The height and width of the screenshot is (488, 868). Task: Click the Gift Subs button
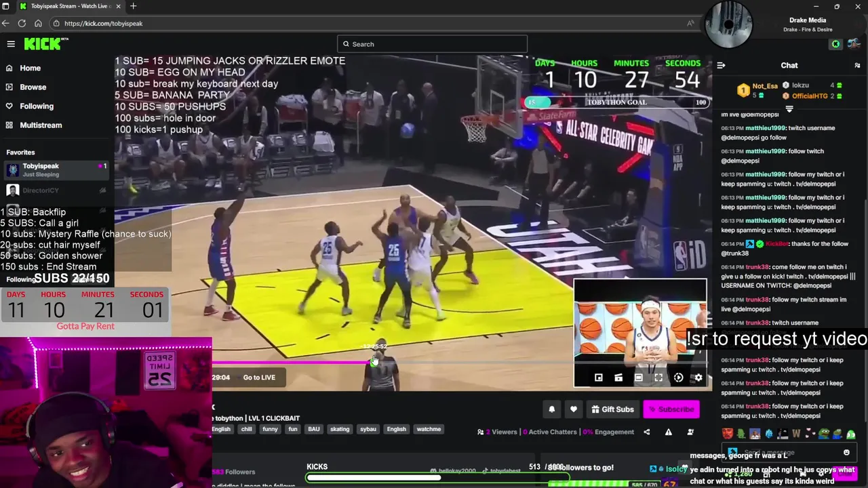612,409
